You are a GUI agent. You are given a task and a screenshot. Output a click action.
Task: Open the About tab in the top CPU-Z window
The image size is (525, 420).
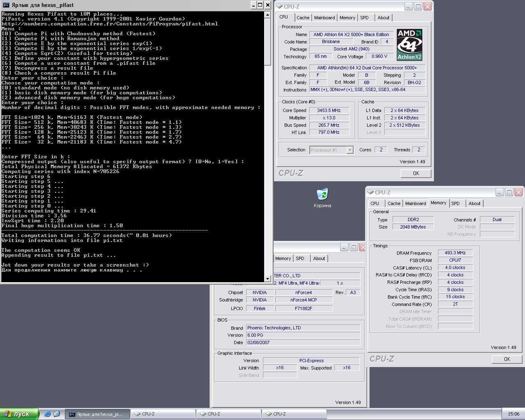(383, 18)
